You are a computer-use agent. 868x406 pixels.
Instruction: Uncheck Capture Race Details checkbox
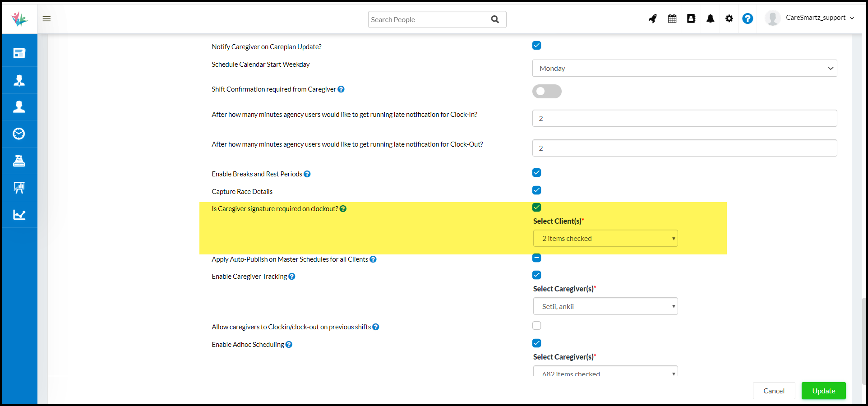tap(536, 190)
